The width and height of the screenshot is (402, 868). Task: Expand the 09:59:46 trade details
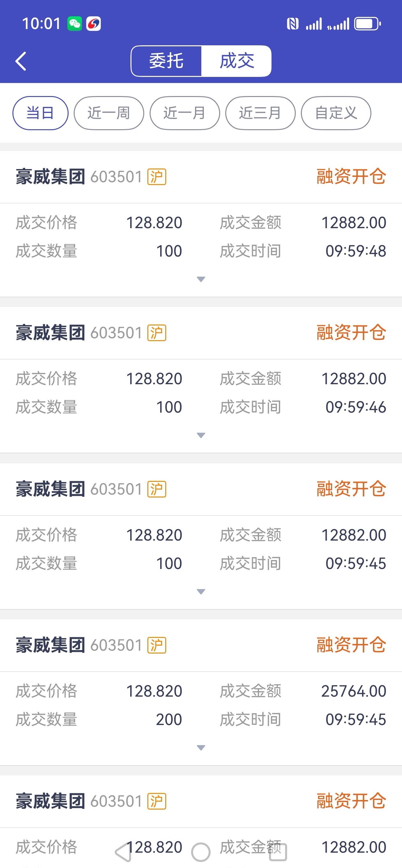pos(201,435)
